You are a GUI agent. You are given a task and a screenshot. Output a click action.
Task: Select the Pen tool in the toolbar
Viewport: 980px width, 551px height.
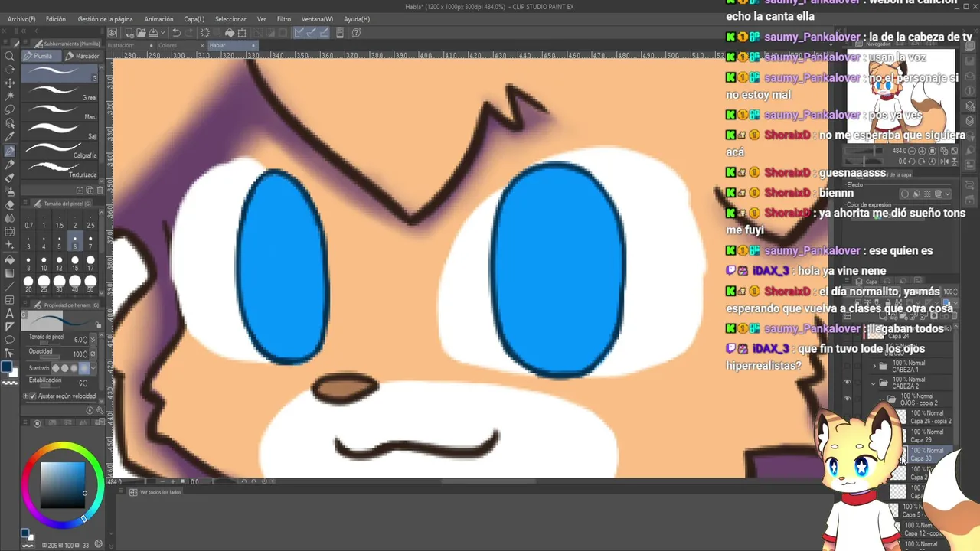tap(10, 151)
